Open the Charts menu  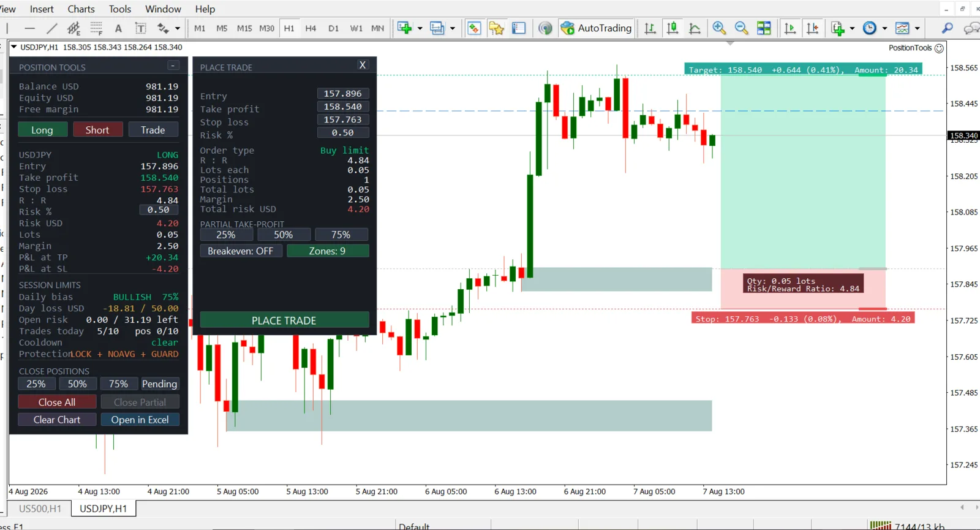81,9
